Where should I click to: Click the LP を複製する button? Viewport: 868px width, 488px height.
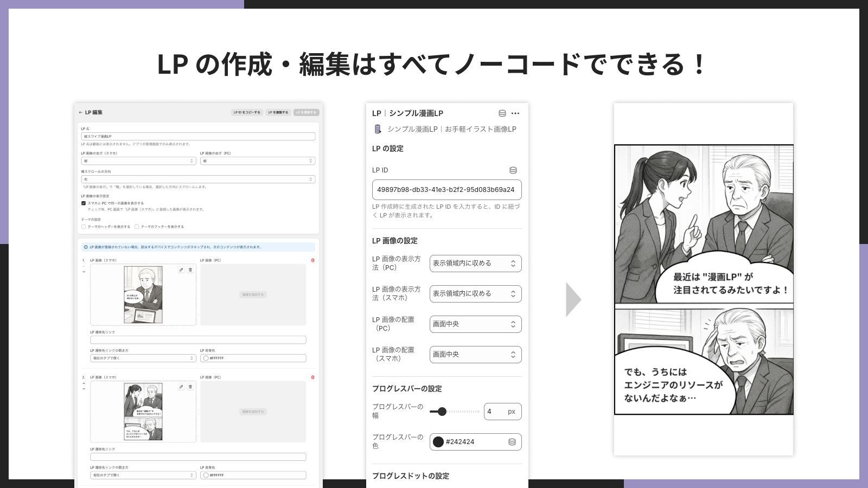tap(278, 113)
